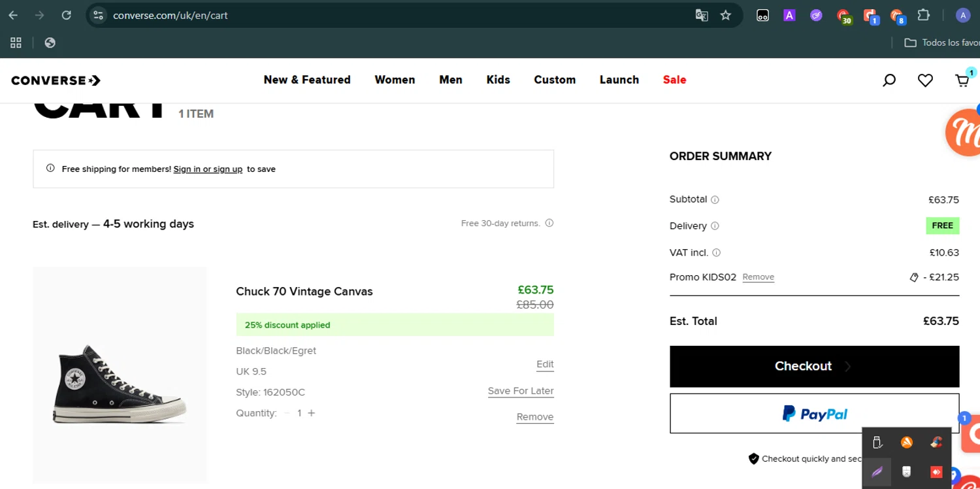Click the UK 9.5 size text
The width and height of the screenshot is (980, 489).
coord(252,371)
